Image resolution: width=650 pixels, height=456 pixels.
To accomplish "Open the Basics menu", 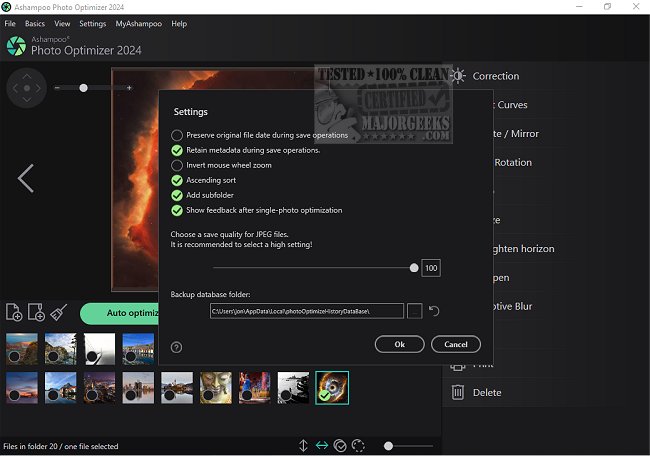I will click(35, 24).
